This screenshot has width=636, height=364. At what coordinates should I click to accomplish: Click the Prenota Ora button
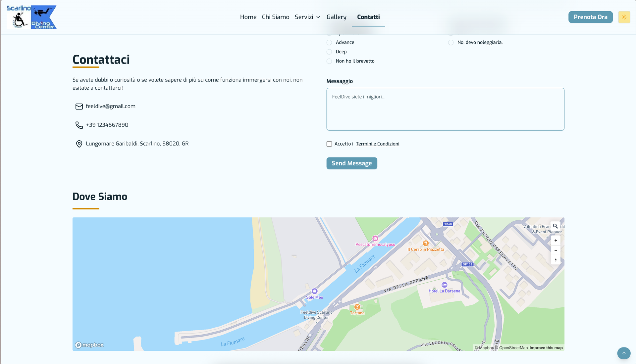[x=590, y=17]
